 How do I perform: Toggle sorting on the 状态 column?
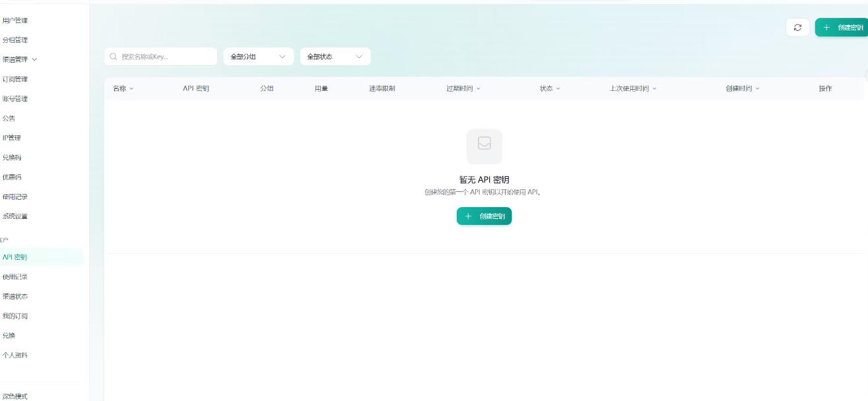549,88
